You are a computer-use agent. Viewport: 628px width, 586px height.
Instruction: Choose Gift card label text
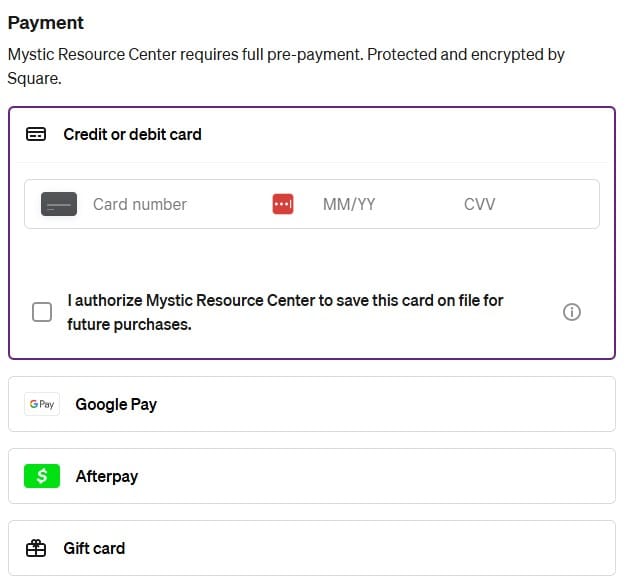tap(94, 548)
